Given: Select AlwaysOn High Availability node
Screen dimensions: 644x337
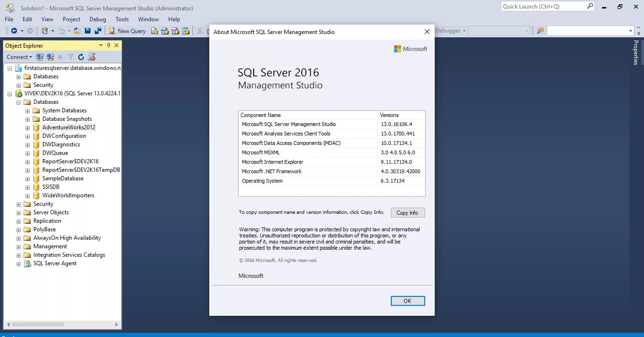Looking at the screenshot, I should (x=67, y=238).
